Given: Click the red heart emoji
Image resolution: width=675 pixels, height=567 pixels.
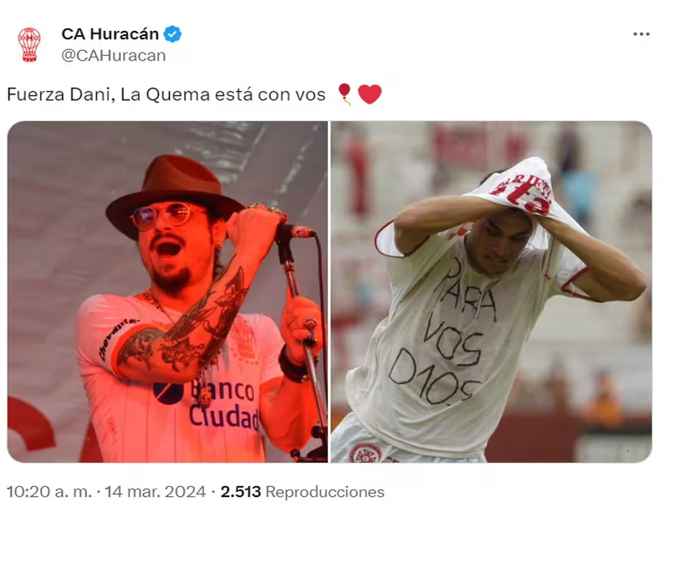Looking at the screenshot, I should coord(370,94).
